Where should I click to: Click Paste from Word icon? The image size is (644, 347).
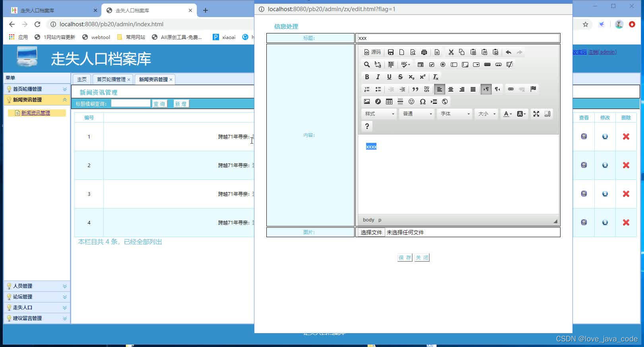click(x=495, y=52)
